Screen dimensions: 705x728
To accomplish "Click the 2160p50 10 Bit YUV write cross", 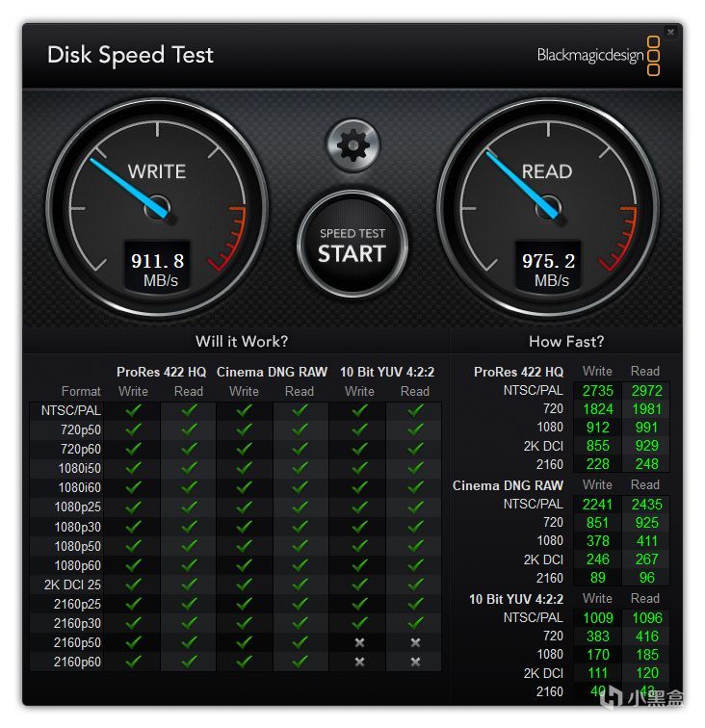I will (359, 642).
